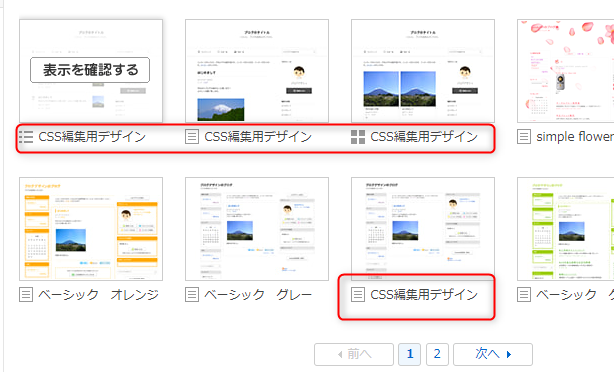Open the green basic template thumbnail
The image size is (614, 372).
[565, 229]
